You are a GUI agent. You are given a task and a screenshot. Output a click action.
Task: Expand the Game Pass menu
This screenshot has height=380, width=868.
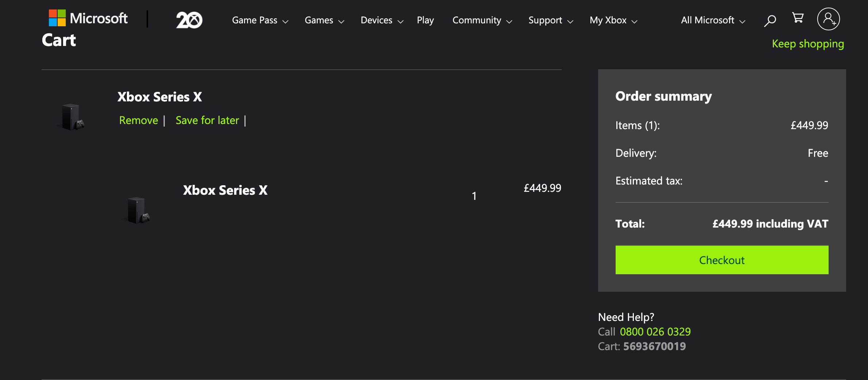tap(260, 20)
